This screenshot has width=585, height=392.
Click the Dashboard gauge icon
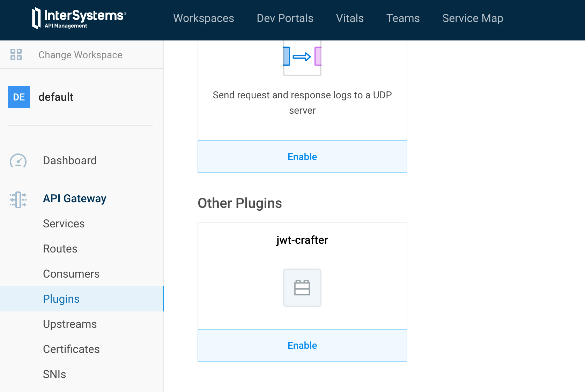pos(18,161)
